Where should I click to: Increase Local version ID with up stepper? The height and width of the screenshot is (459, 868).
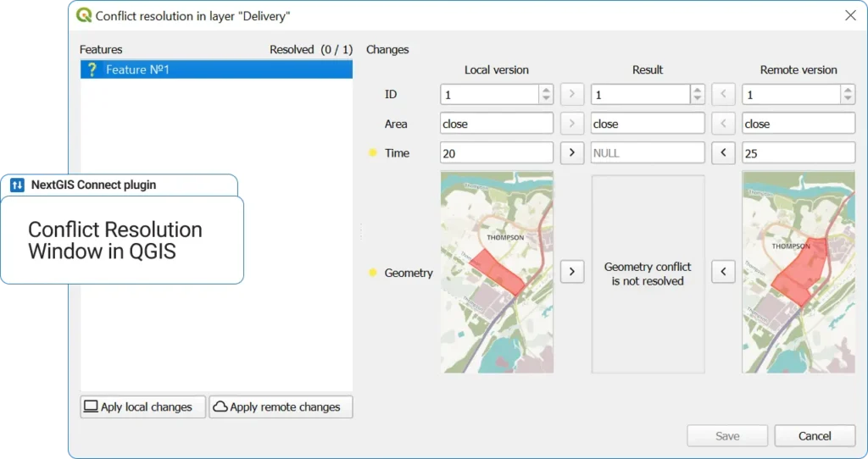(546, 90)
